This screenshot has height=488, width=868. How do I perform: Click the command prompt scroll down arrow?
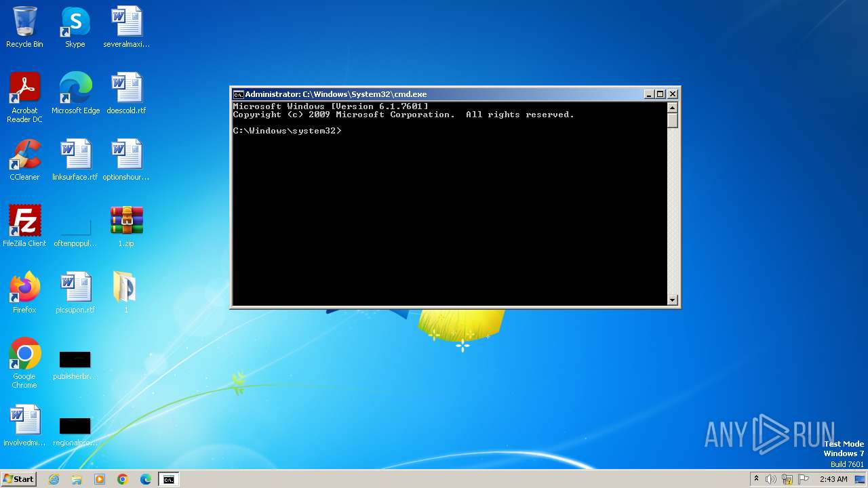pos(673,300)
